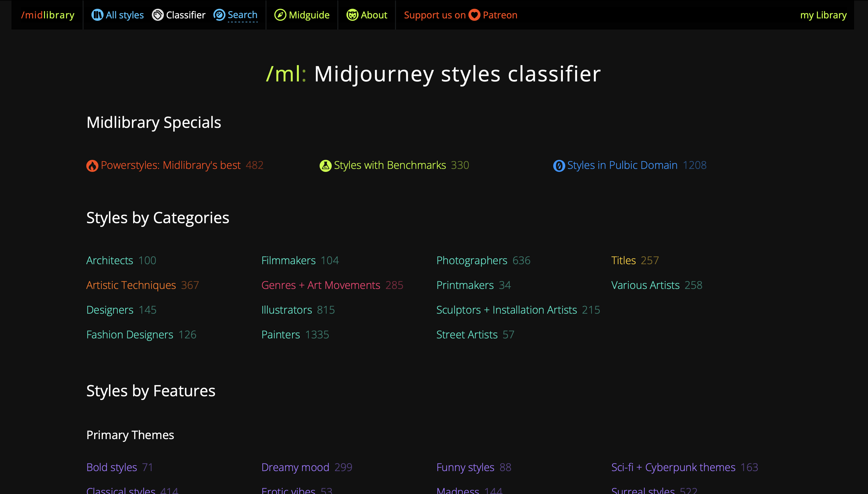
Task: Click the Classifier tag icon
Action: (158, 15)
